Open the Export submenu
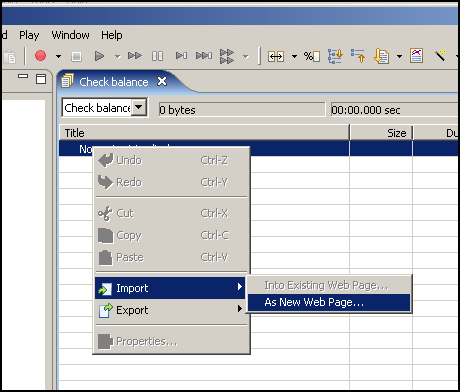The height and width of the screenshot is (392, 460). [170, 310]
